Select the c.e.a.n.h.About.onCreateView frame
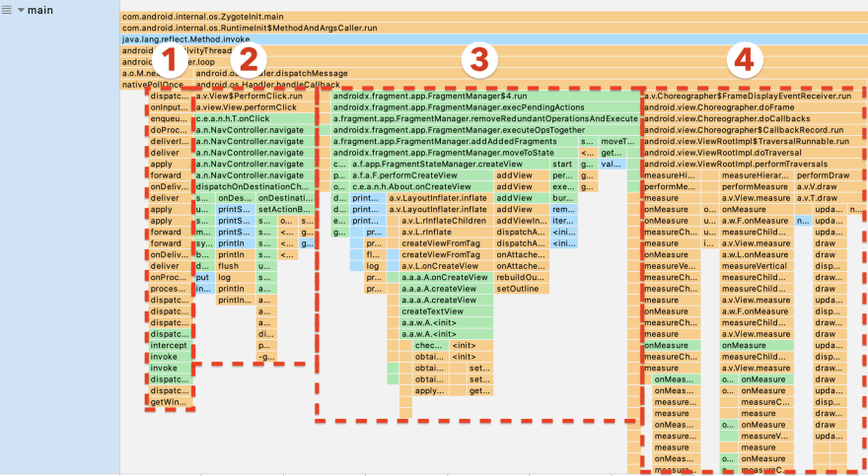Viewport: 868px width, 476px height. pos(422,186)
